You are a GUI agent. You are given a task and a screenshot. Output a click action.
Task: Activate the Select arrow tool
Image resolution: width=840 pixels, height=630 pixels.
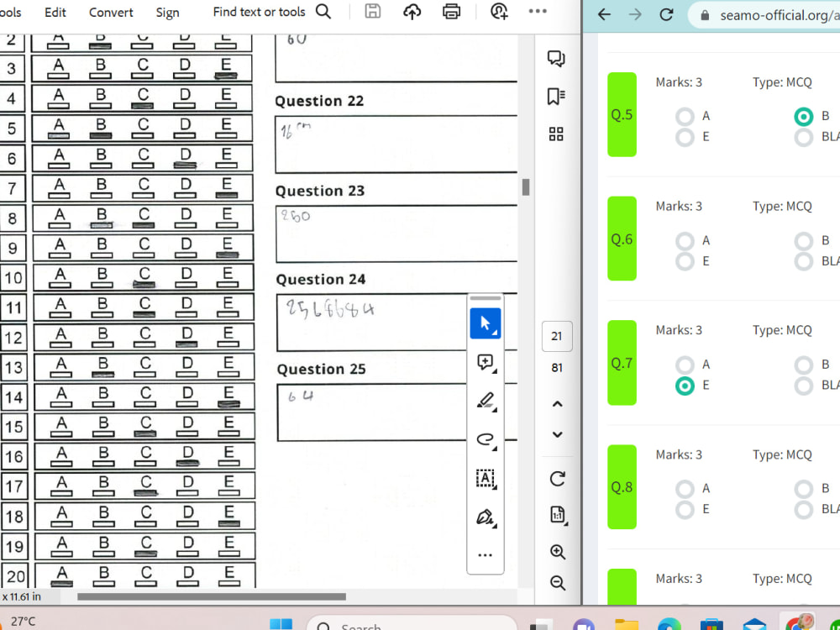(x=486, y=323)
